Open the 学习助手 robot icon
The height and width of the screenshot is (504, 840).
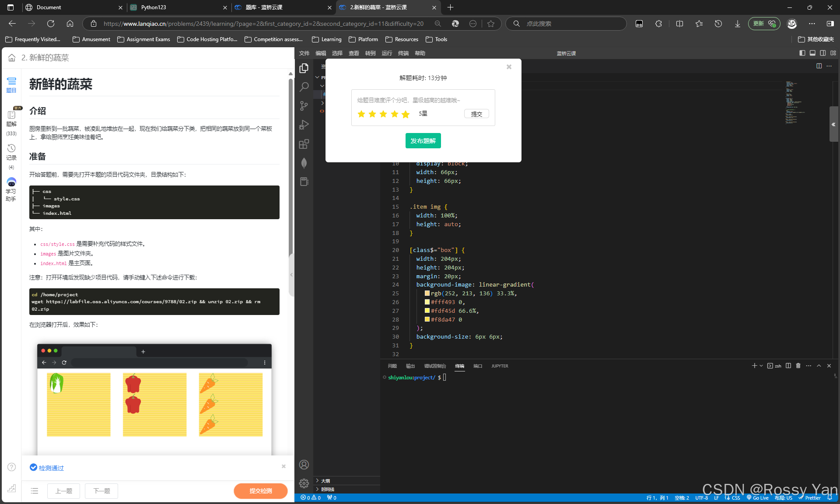click(11, 182)
